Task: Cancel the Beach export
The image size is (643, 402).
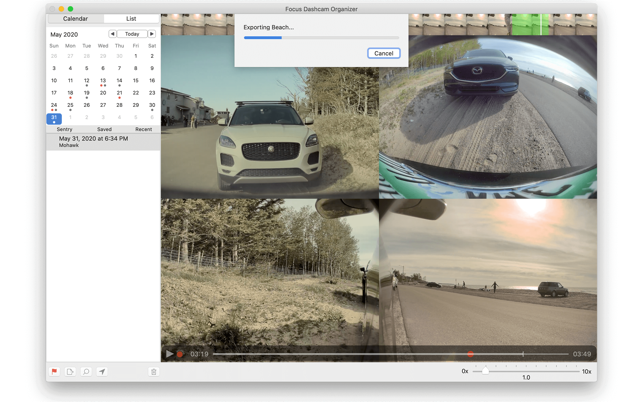Action: pyautogui.click(x=383, y=53)
